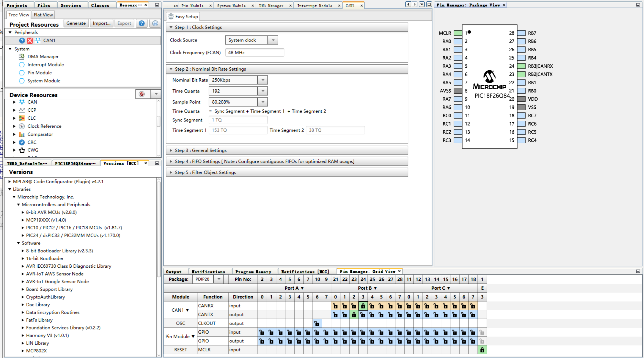The height and width of the screenshot is (358, 644).
Task: Open the Nominal Bit Rate dropdown
Action: coord(263,80)
